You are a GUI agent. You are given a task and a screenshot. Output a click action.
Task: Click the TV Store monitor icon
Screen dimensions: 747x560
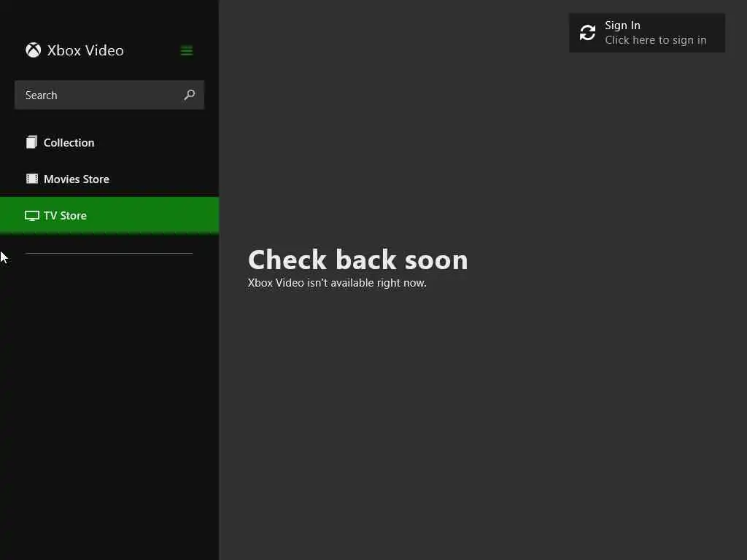point(32,216)
